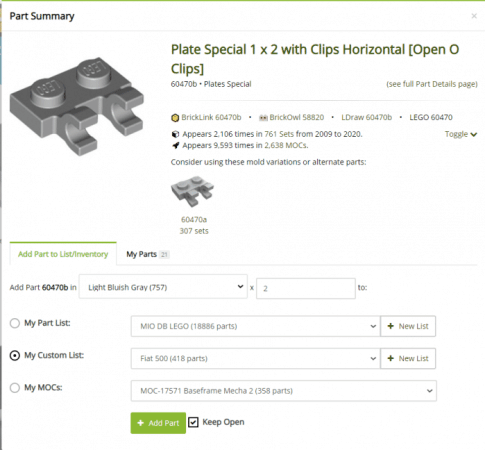Open the Fiat 500 custom list dropdown
The image size is (485, 450).
pos(255,359)
